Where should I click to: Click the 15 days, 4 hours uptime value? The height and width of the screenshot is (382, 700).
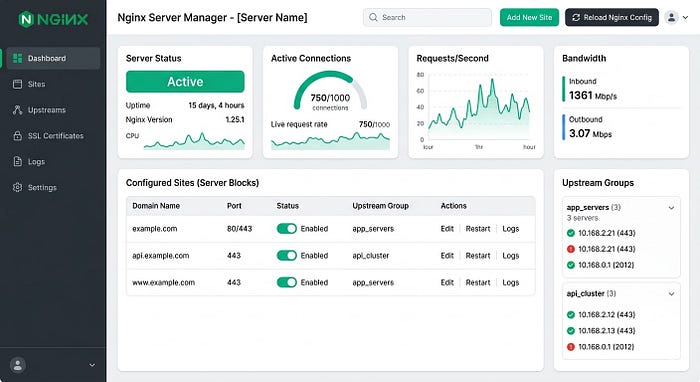point(216,105)
